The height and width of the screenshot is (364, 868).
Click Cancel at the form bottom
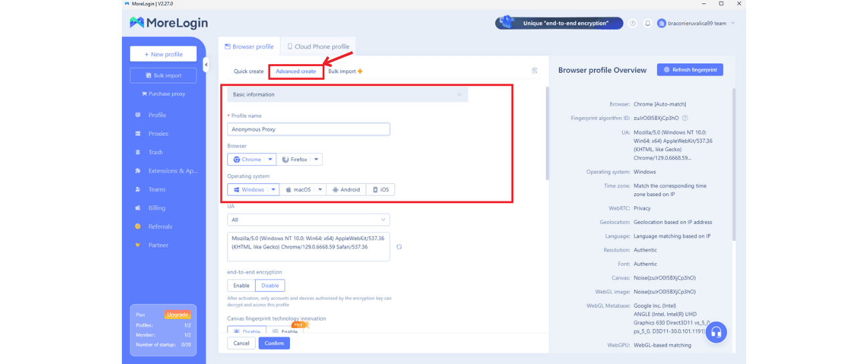242,343
